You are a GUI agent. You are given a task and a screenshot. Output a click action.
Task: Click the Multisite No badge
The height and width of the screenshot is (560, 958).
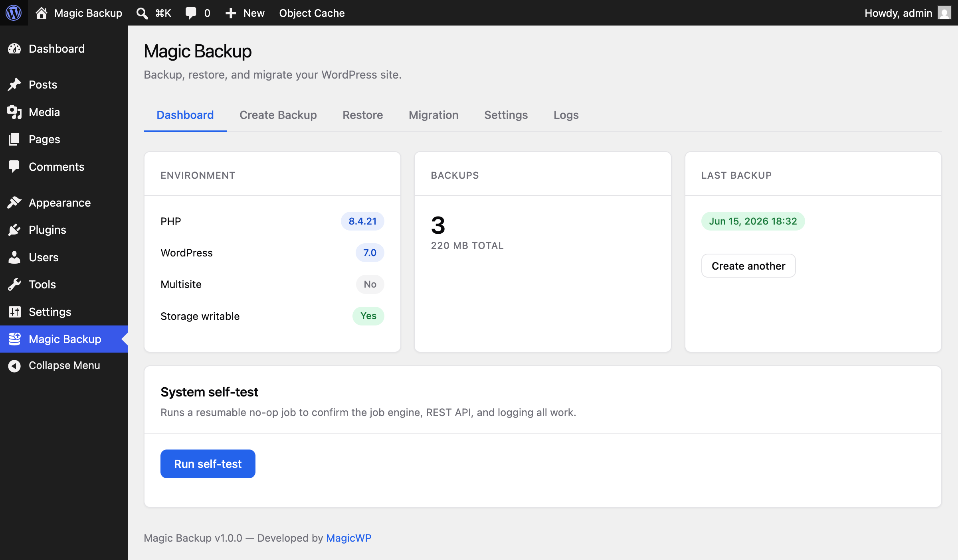pyautogui.click(x=370, y=284)
